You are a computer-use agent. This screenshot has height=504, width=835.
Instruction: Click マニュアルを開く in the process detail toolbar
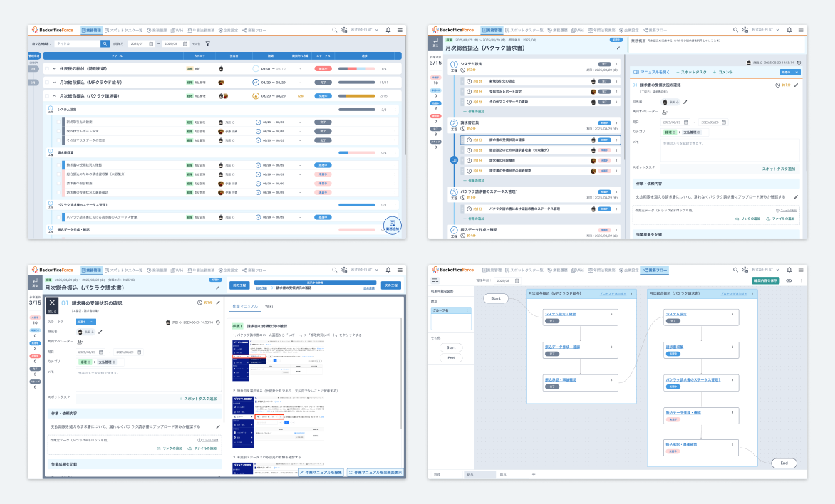coord(651,73)
